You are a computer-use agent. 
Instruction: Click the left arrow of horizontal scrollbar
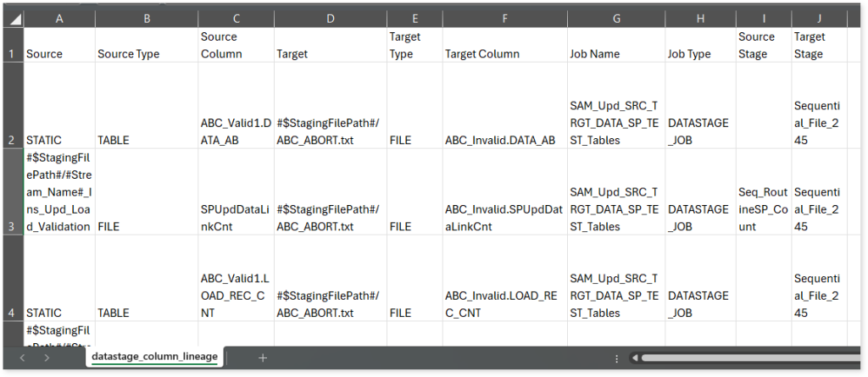(633, 358)
